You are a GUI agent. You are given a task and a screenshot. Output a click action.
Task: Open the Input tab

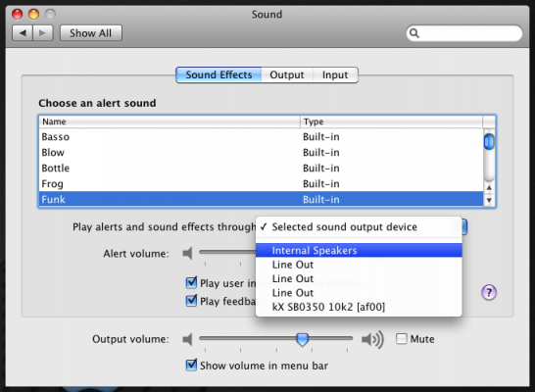pos(335,74)
